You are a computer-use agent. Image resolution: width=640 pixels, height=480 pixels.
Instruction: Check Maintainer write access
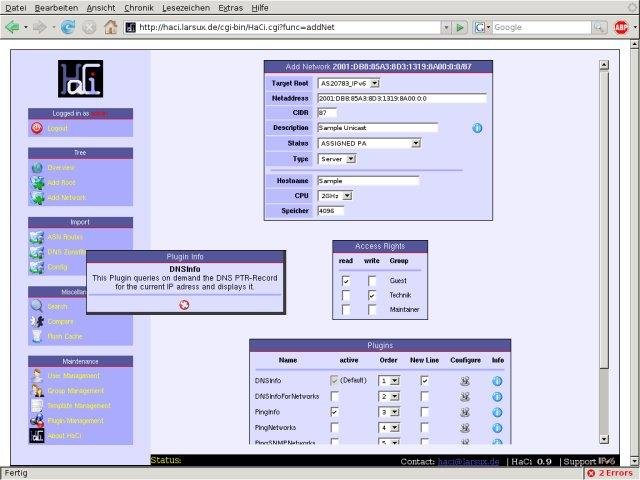(x=371, y=310)
